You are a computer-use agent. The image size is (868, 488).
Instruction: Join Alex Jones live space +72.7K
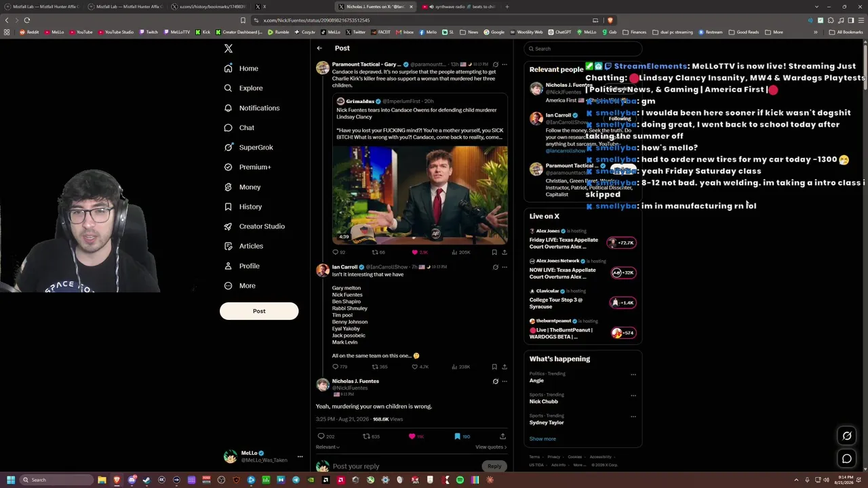tap(622, 243)
